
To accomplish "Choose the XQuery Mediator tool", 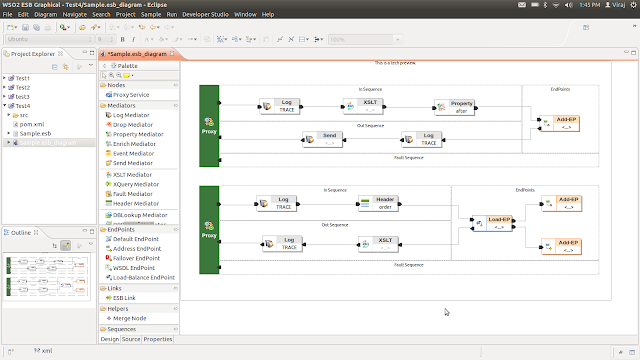I will click(132, 184).
